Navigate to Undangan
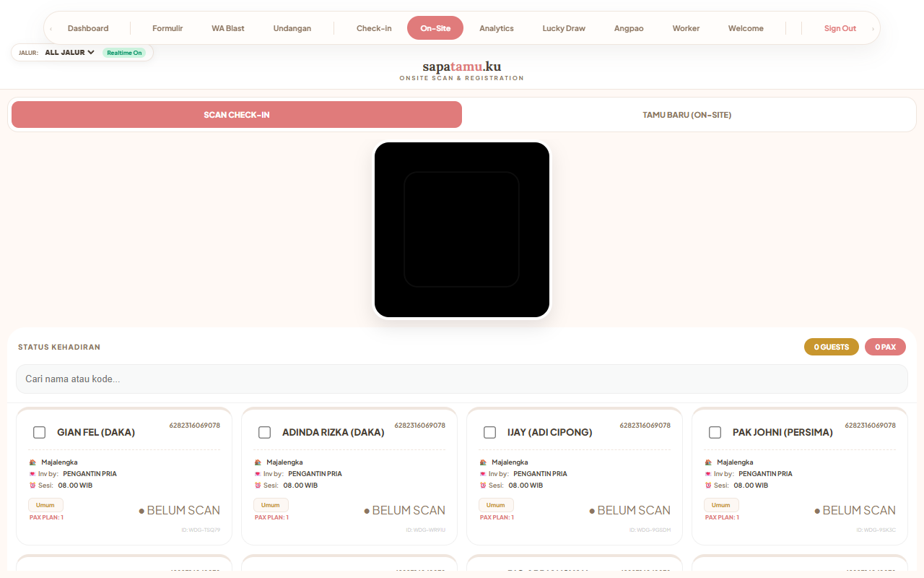Viewport: 924px width, 578px height. click(292, 28)
